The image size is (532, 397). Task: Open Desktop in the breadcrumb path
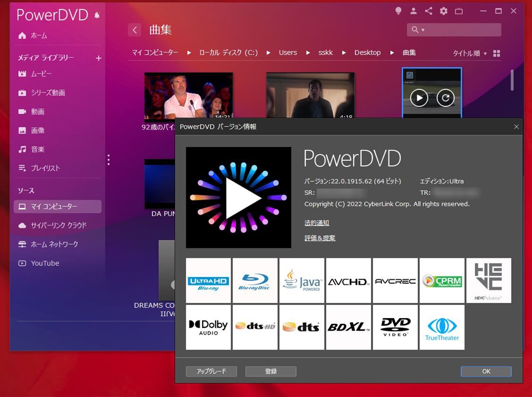point(367,52)
